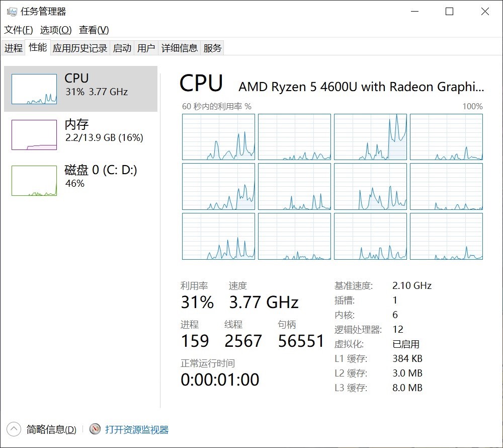This screenshot has width=503, height=448.
Task: Switch to the 详细信息 tab
Action: (180, 48)
